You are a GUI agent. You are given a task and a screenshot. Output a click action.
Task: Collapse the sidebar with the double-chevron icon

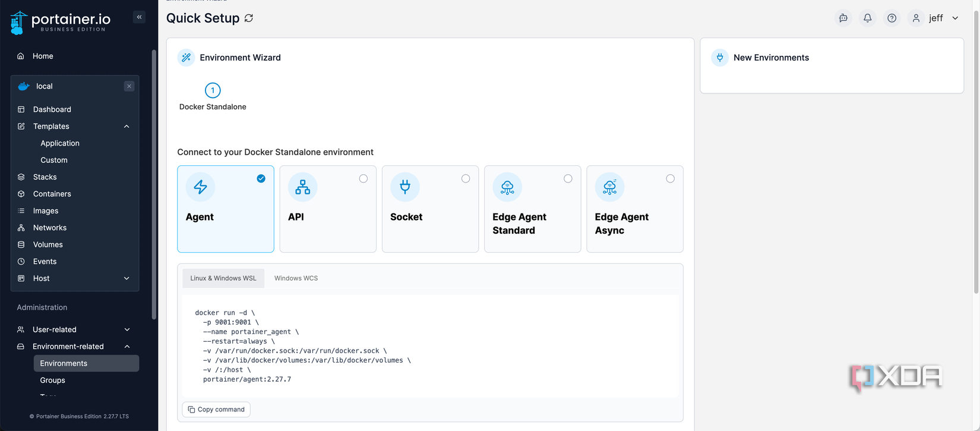pos(139,17)
